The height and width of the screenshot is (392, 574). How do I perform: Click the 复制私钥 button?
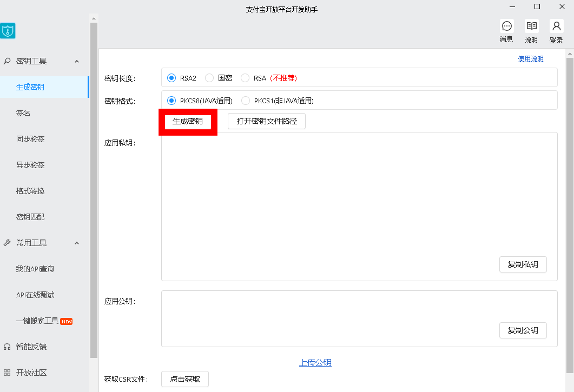coord(523,264)
